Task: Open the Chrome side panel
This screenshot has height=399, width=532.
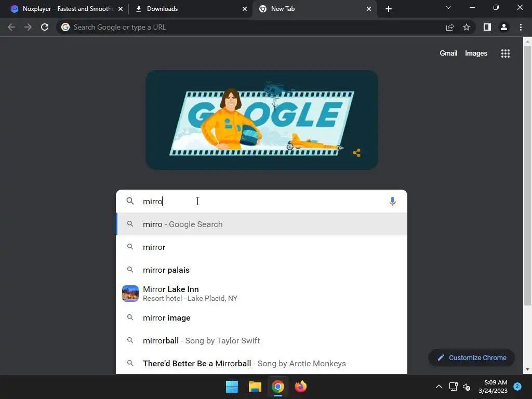Action: pyautogui.click(x=487, y=27)
